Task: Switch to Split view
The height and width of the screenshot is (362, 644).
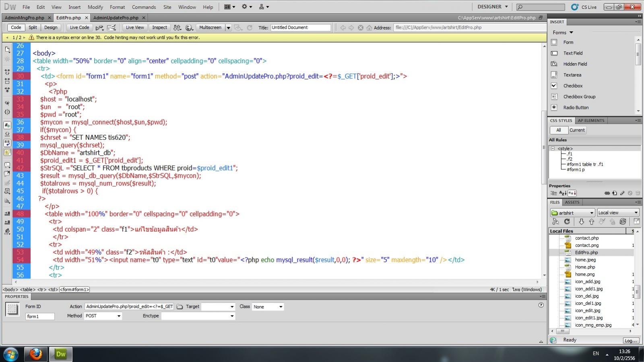Action: point(33,28)
